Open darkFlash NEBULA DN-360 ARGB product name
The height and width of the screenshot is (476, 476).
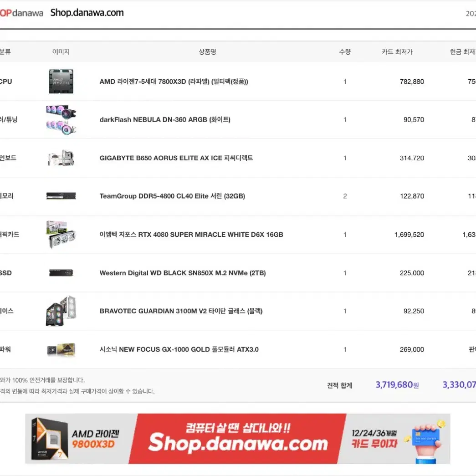[165, 120]
